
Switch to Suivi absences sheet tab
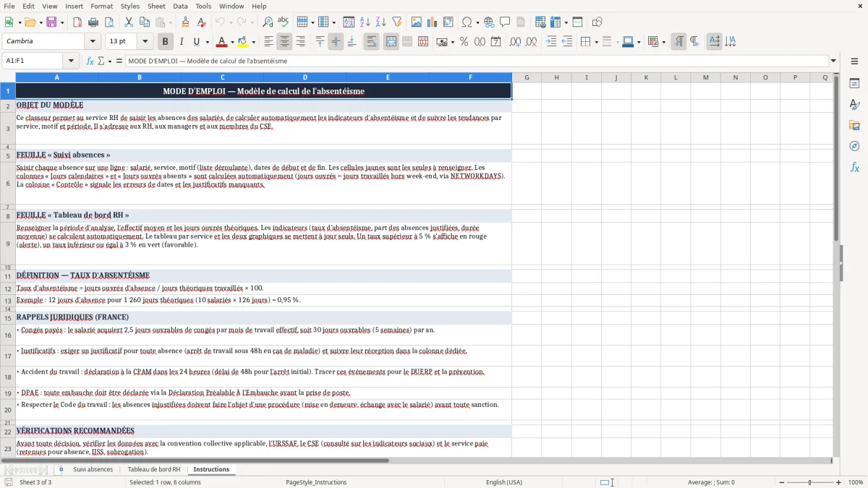coord(93,470)
